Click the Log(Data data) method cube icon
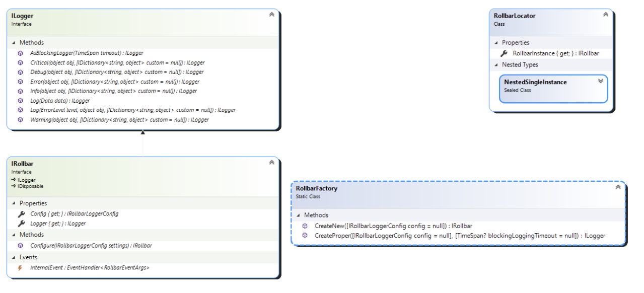The image size is (644, 293). point(20,101)
